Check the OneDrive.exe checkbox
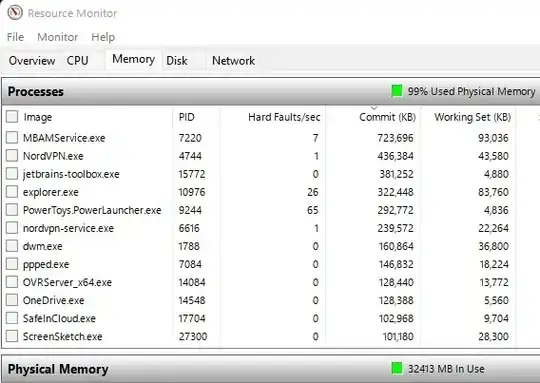Viewport: 540px width, 383px height. click(12, 300)
